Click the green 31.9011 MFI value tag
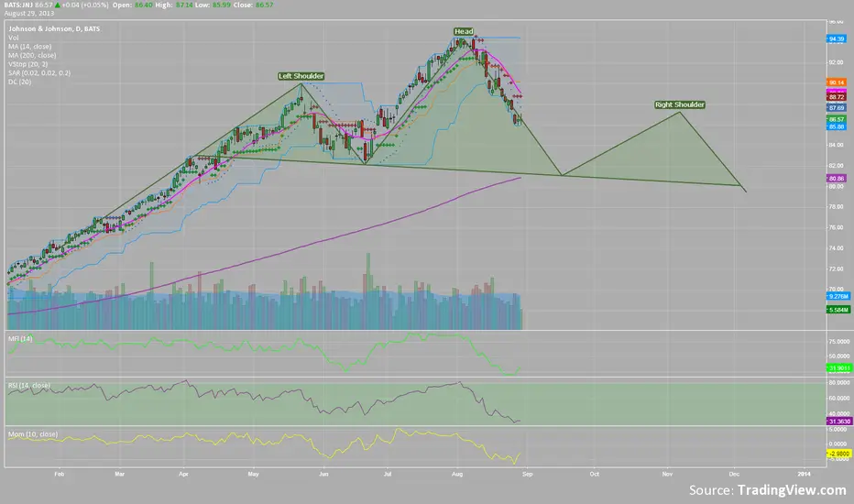 pyautogui.click(x=838, y=368)
